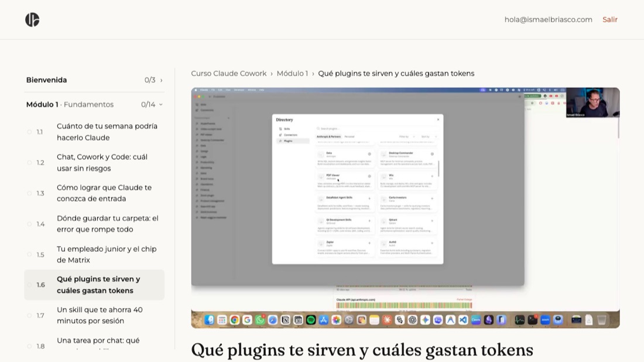Launch Visual Studio Code from the dock

[463, 320]
